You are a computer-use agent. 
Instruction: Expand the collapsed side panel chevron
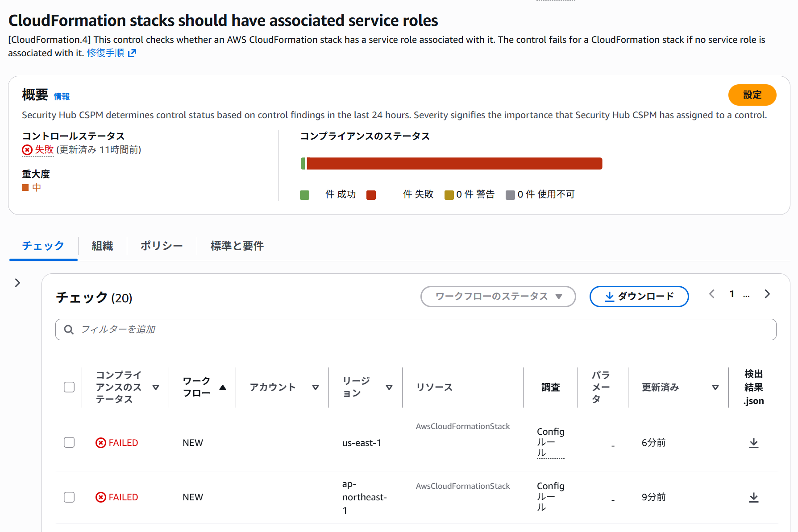[17, 283]
